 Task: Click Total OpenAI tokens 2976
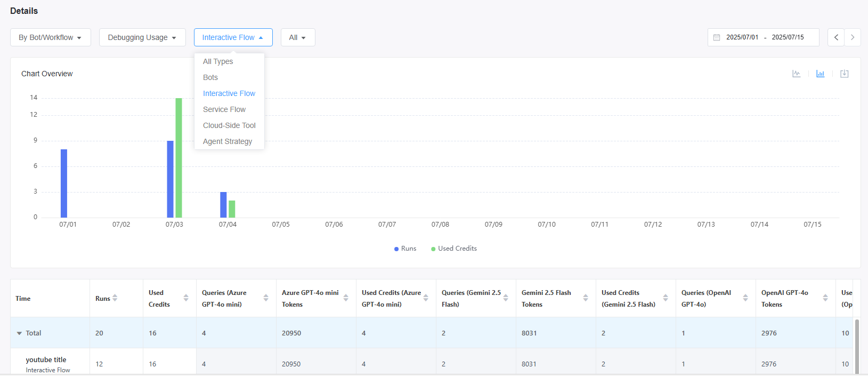click(769, 333)
